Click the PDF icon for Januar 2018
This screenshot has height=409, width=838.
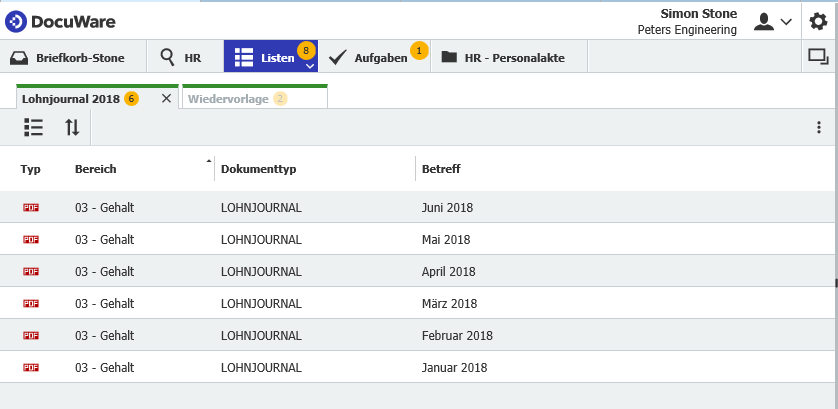tap(31, 368)
